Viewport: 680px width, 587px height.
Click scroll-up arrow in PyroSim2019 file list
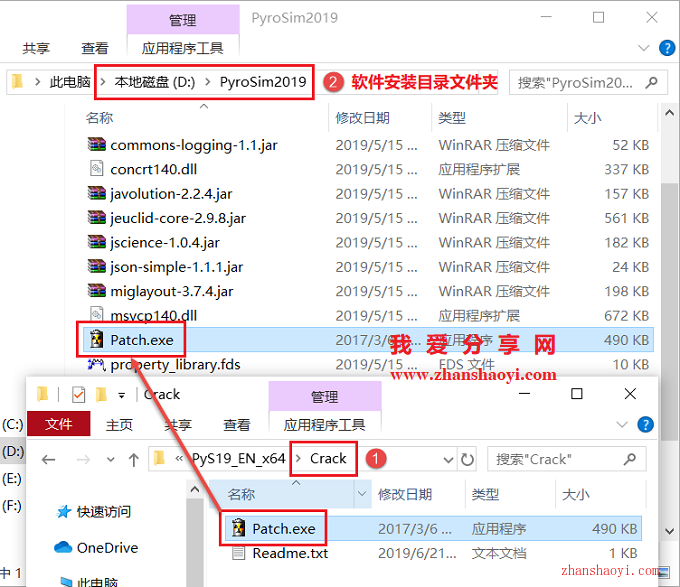point(669,113)
